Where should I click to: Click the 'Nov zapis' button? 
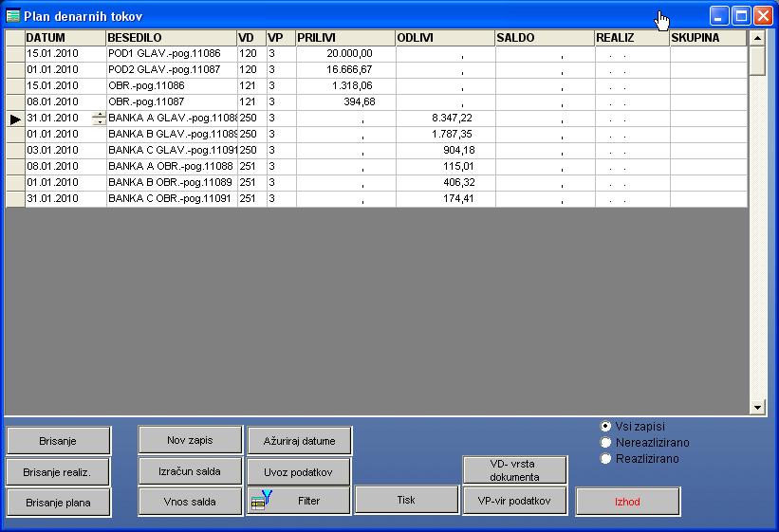tap(190, 440)
